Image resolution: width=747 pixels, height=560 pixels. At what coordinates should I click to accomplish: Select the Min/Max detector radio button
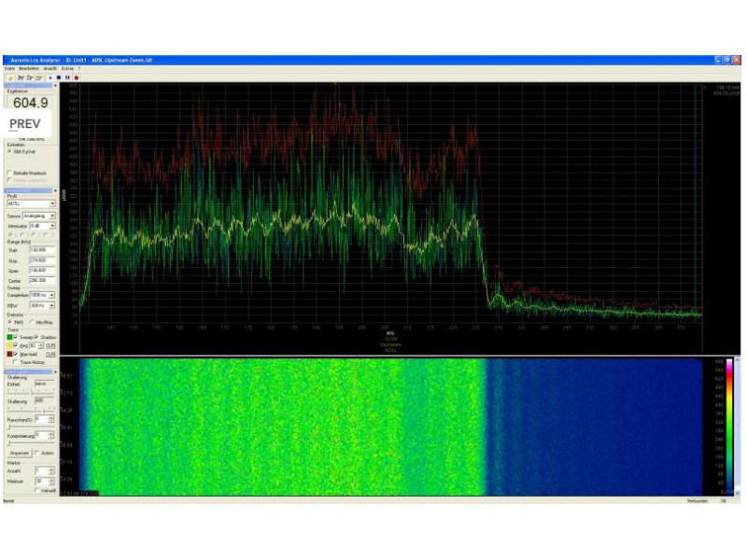(32, 322)
